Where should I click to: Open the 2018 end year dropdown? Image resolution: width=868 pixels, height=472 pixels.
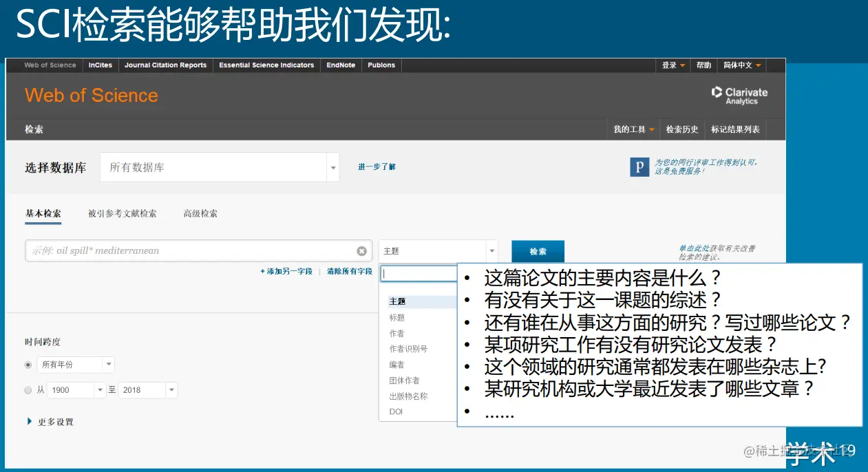point(148,390)
